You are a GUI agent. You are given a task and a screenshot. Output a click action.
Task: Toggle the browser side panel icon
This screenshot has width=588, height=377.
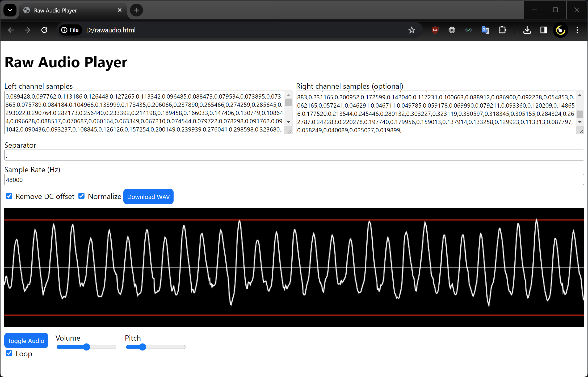[544, 30]
